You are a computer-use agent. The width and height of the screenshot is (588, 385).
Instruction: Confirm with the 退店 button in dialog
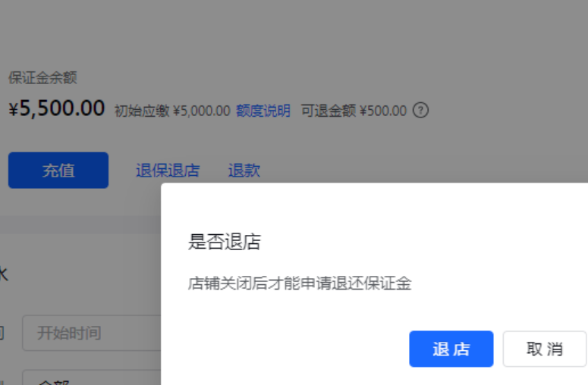click(451, 349)
